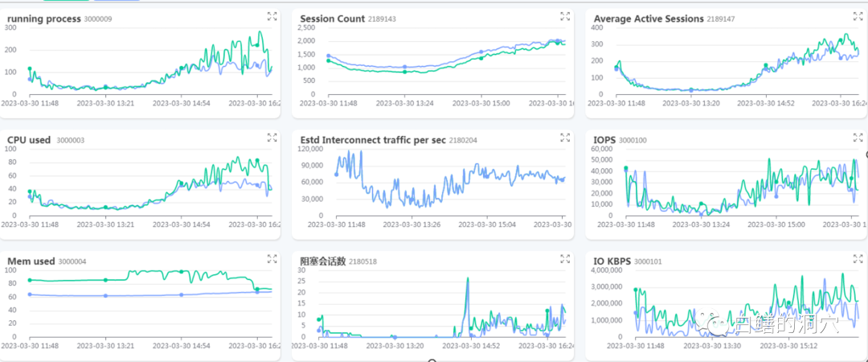
Task: Click metric ID 2189143 next to Session Count
Action: point(382,19)
